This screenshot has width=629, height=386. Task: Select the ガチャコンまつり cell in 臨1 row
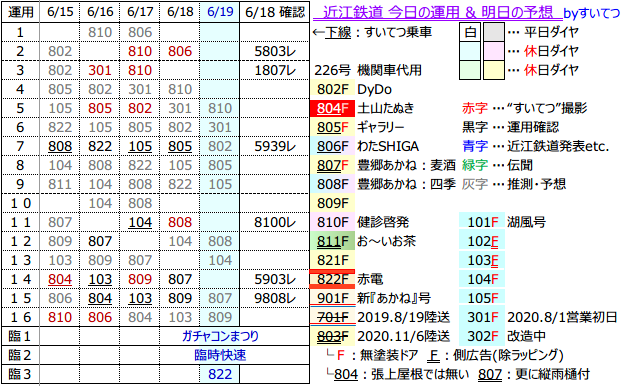coord(220,336)
